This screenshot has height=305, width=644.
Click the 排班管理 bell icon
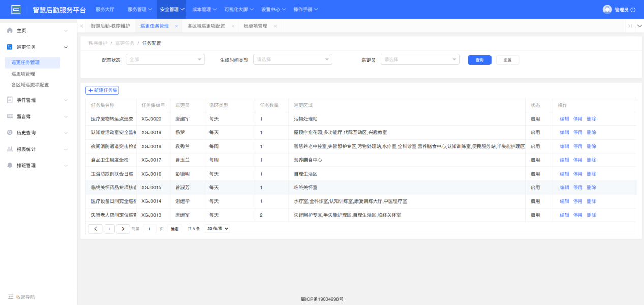[x=10, y=165]
